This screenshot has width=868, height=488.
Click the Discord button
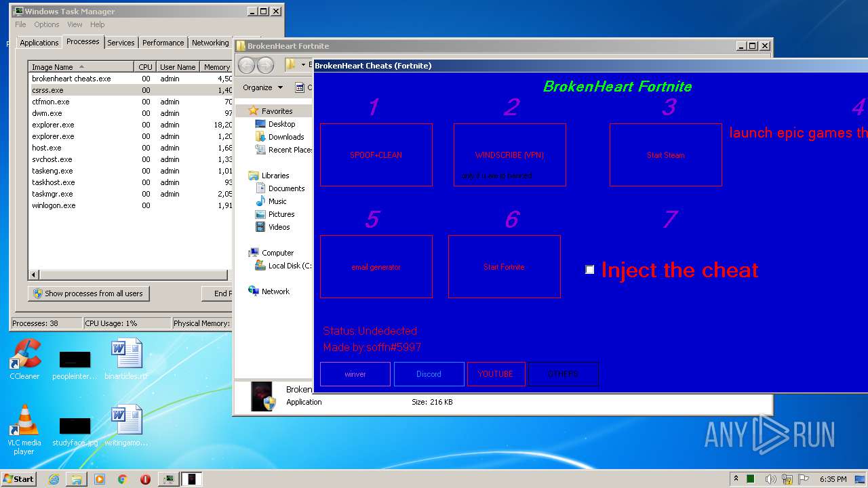(x=429, y=374)
